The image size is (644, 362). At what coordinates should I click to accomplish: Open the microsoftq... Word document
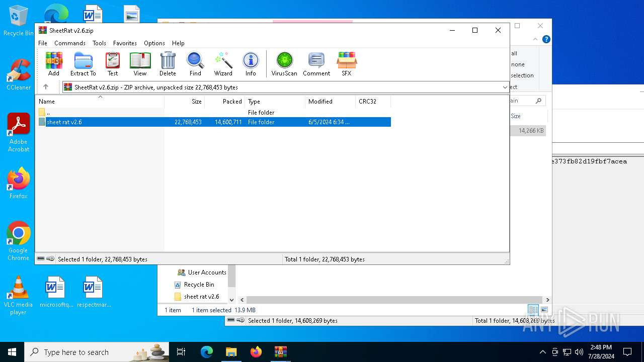pos(55,292)
